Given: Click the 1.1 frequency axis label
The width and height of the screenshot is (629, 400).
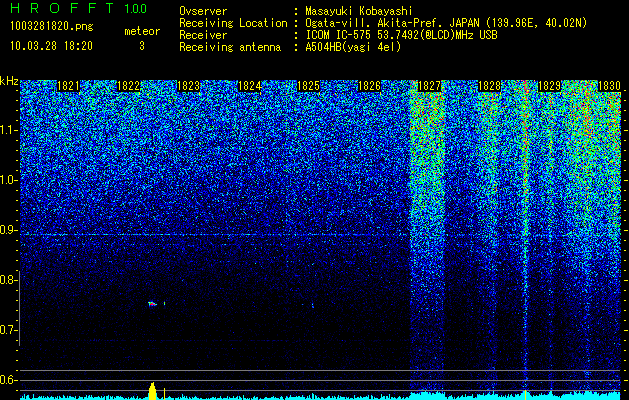Looking at the screenshot, I should pos(9,130).
